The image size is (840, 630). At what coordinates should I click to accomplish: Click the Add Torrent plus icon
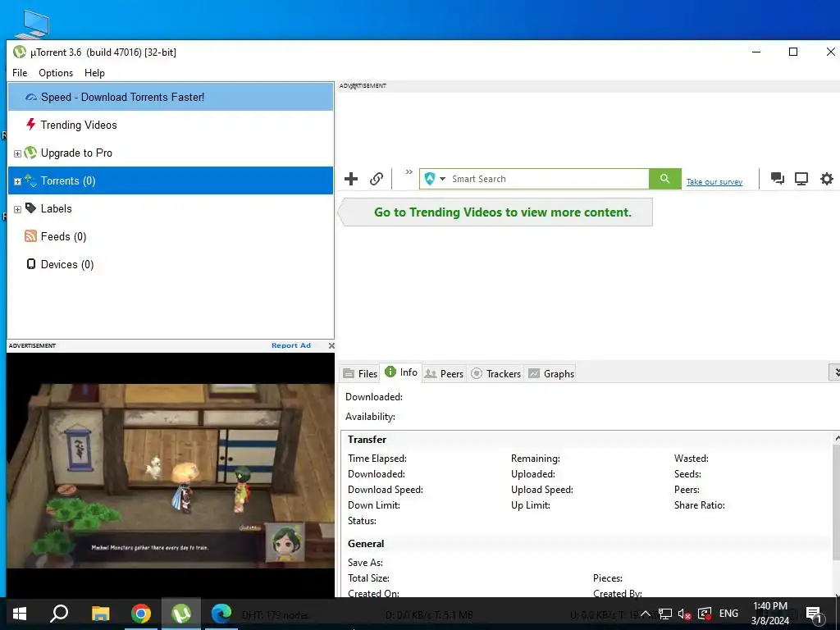coord(351,179)
